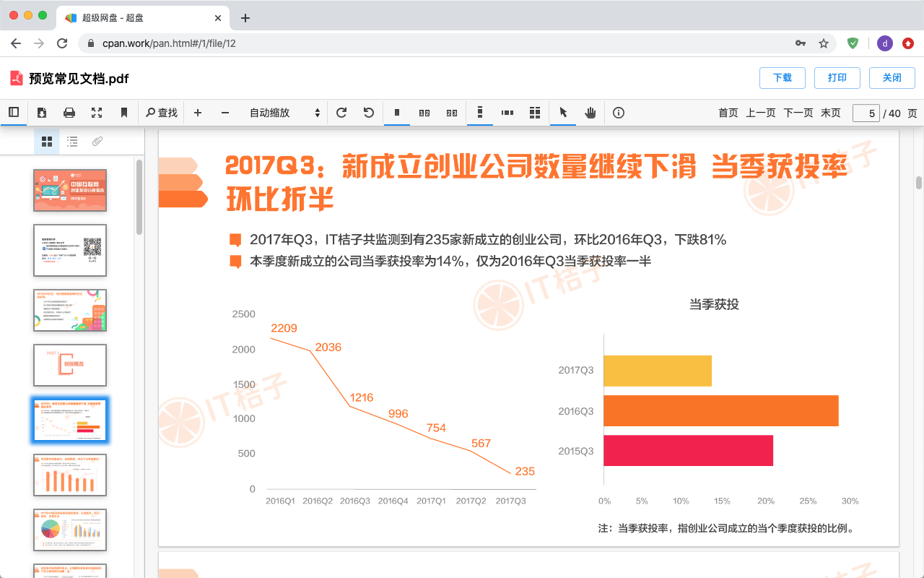Zoom out with the minus icon
Screen dimensions: 924x578
[225, 113]
